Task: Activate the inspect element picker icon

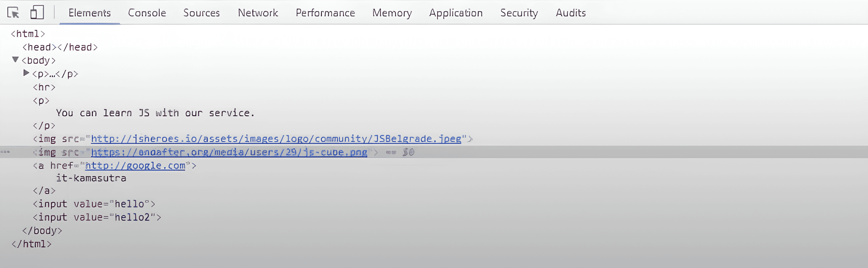Action: coord(13,13)
